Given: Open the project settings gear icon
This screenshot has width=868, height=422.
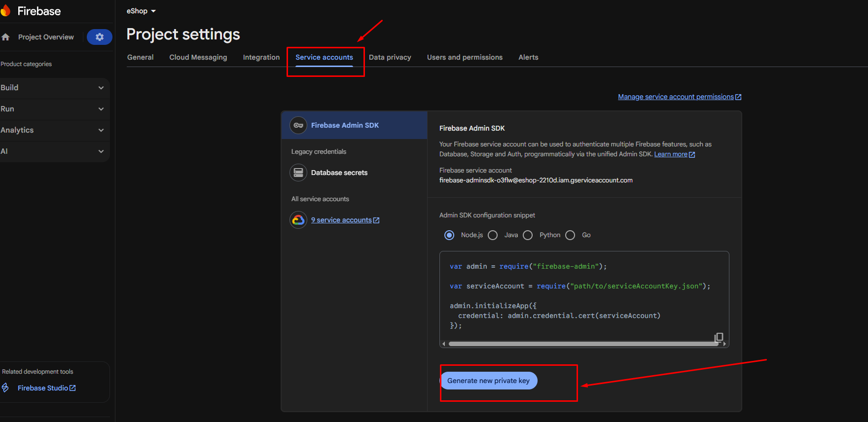Looking at the screenshot, I should click(100, 37).
